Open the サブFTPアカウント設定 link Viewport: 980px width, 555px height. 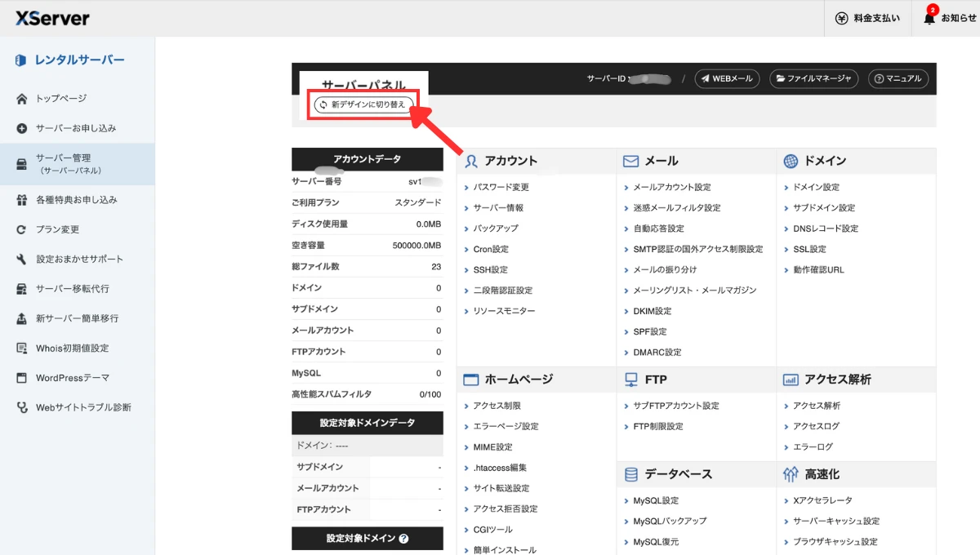pyautogui.click(x=676, y=406)
